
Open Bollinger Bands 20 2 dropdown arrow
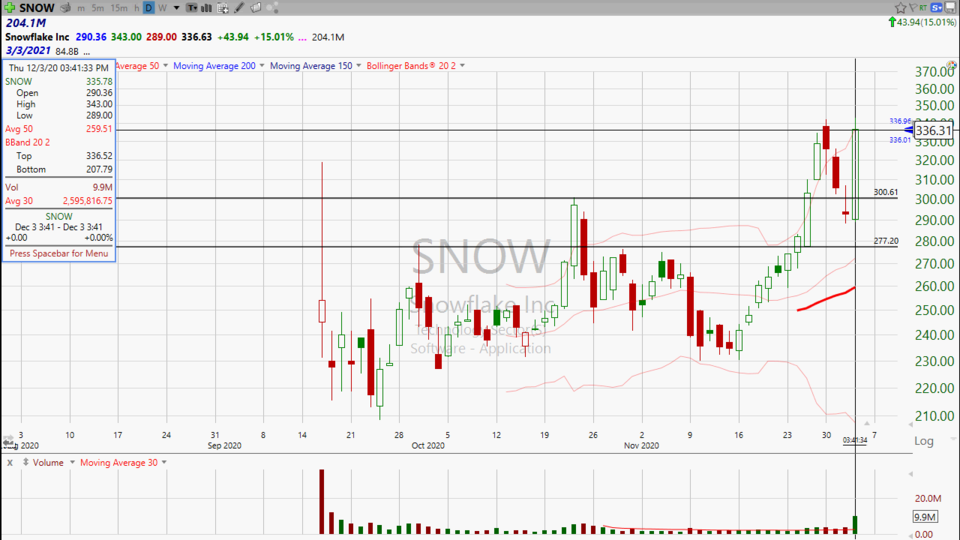point(462,66)
